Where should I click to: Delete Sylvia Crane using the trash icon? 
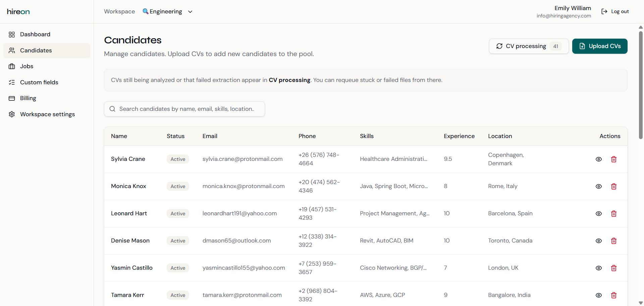coord(614,159)
